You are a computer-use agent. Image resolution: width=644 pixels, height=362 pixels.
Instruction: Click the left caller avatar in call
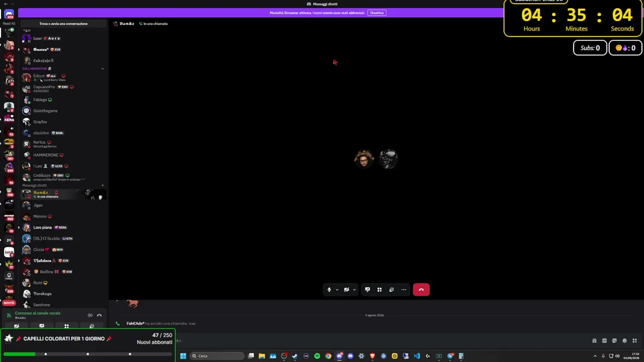pyautogui.click(x=364, y=159)
